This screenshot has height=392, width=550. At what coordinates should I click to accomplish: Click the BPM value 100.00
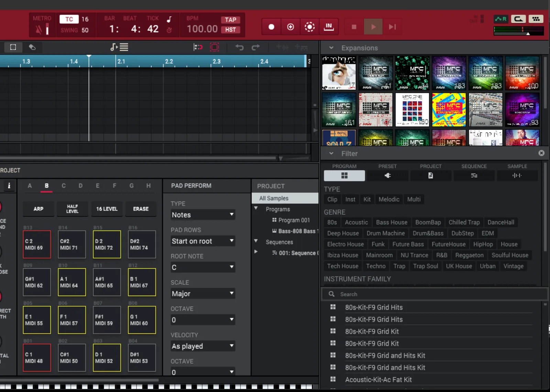tap(202, 29)
